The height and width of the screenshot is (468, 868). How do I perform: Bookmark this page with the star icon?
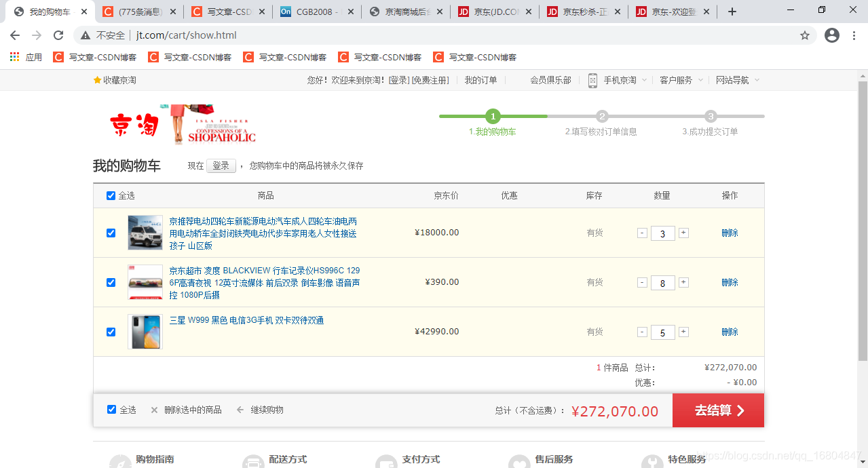(x=805, y=35)
